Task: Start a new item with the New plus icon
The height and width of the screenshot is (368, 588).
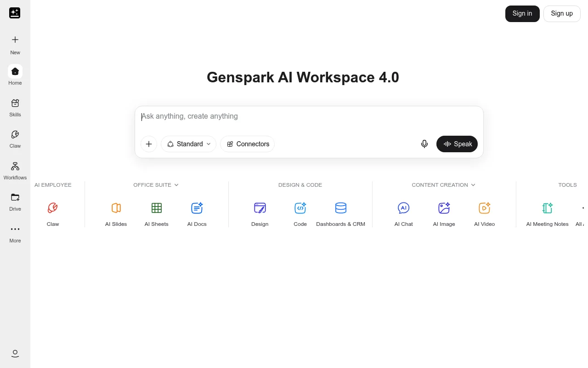Action: [x=15, y=40]
